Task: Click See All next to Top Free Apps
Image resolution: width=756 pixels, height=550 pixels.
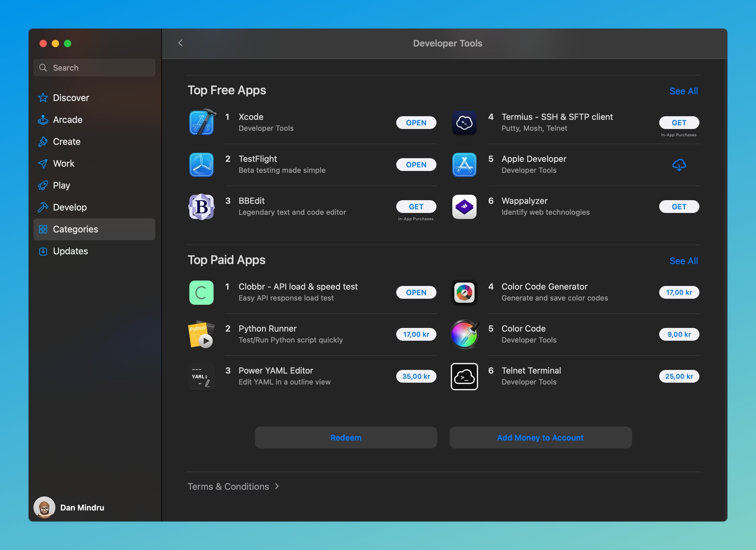Action: pyautogui.click(x=684, y=91)
